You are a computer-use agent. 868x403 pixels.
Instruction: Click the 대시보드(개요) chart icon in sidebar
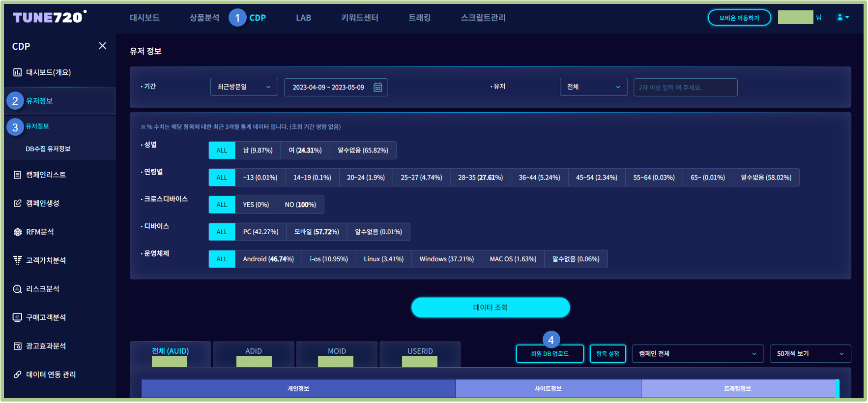pyautogui.click(x=18, y=72)
